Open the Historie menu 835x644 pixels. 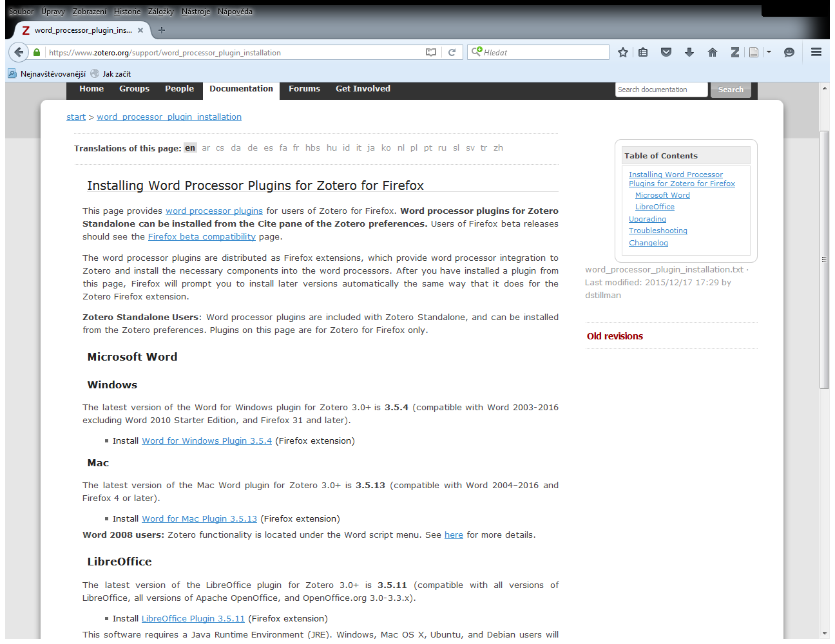(x=128, y=12)
